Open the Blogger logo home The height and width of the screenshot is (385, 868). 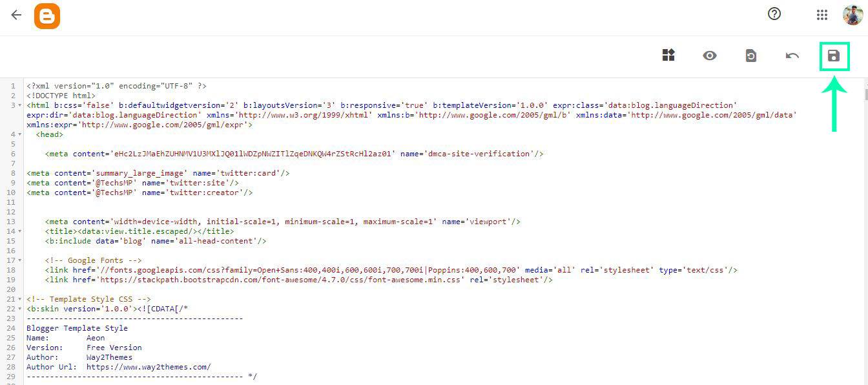point(47,16)
